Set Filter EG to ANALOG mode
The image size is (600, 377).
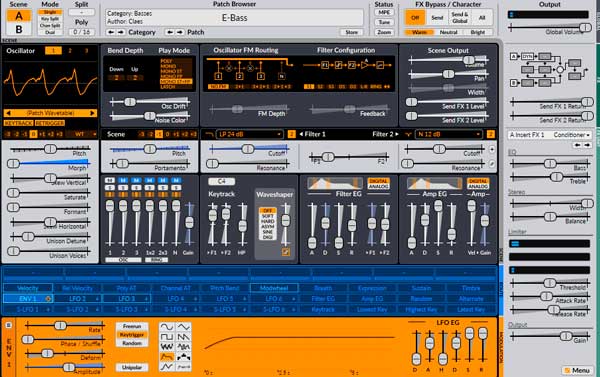click(378, 186)
